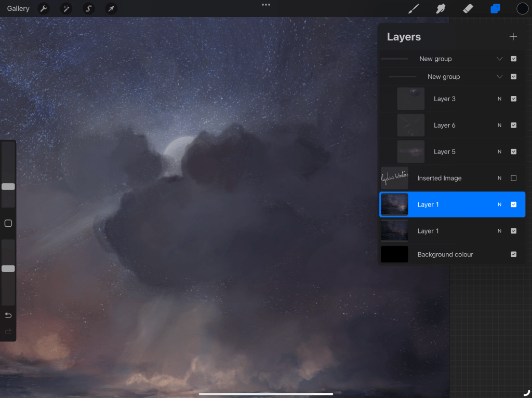Collapse the nested New group

(499, 77)
